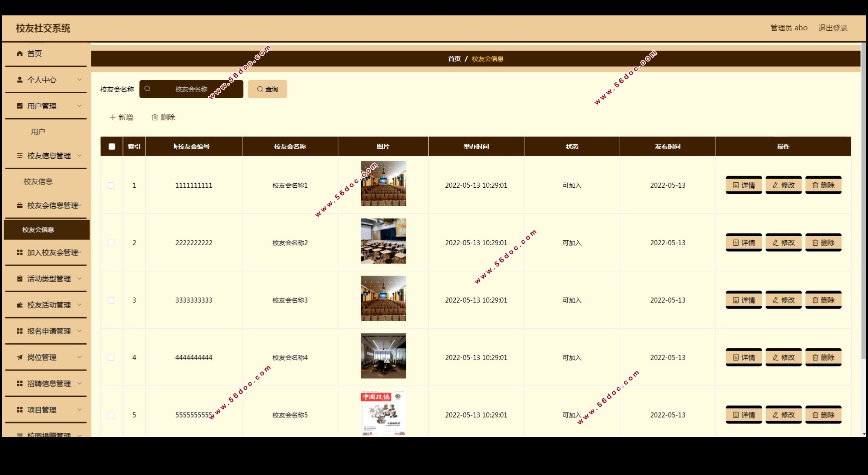This screenshot has width=868, height=475.
Task: Click the plus icon next to 新增
Action: (113, 117)
